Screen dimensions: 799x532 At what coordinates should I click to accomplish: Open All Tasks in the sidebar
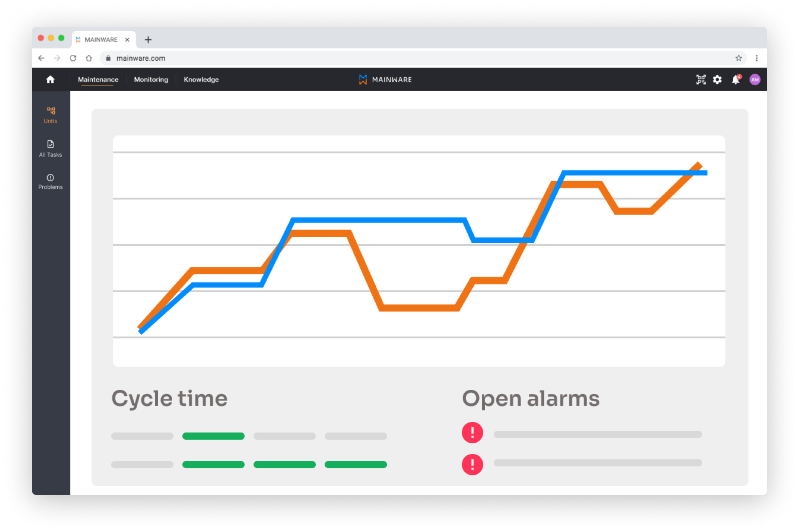[x=50, y=148]
